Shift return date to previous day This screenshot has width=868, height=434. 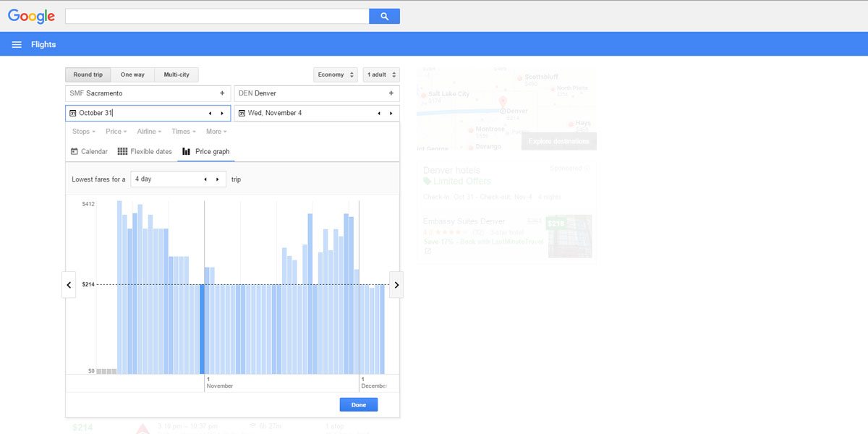378,114
